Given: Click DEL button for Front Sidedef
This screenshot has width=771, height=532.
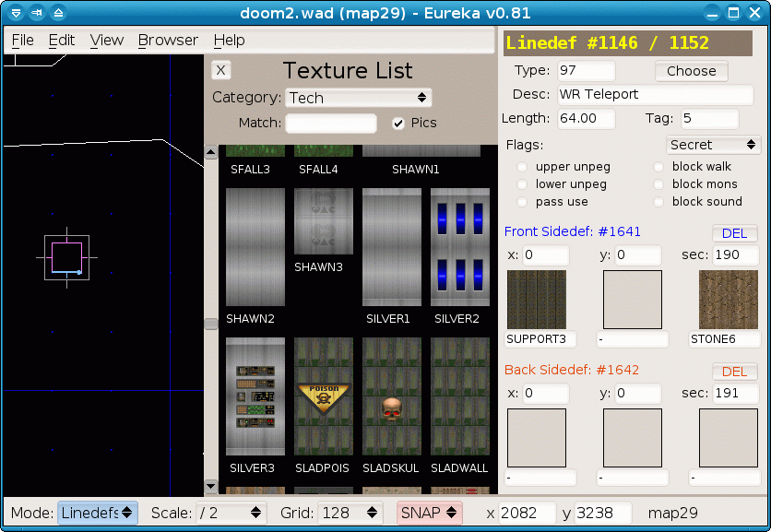Looking at the screenshot, I should (734, 234).
